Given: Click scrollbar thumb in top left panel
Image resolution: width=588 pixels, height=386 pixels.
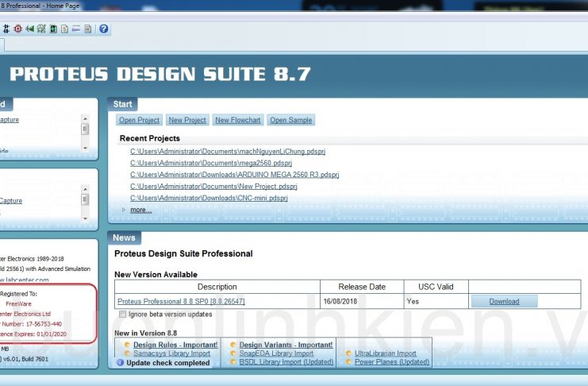Looking at the screenshot, I should [x=85, y=129].
